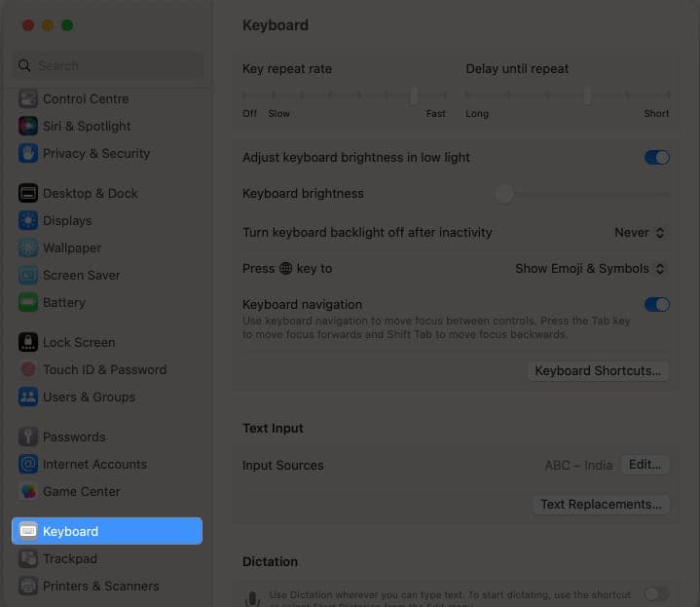Viewport: 700px width, 607px height.
Task: Open Desktop & Dock pane
Action: (107, 193)
